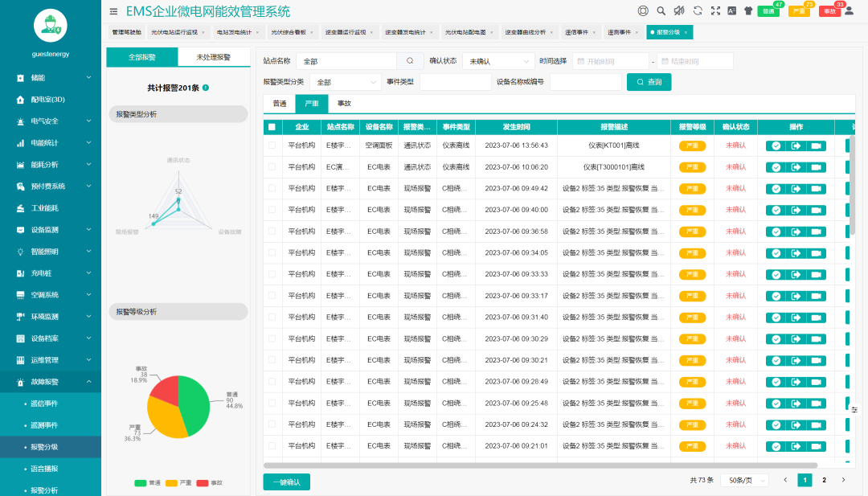Screen dimensions: 868x496
Task: Click the confirm check icon on first alarm row
Action: click(775, 146)
